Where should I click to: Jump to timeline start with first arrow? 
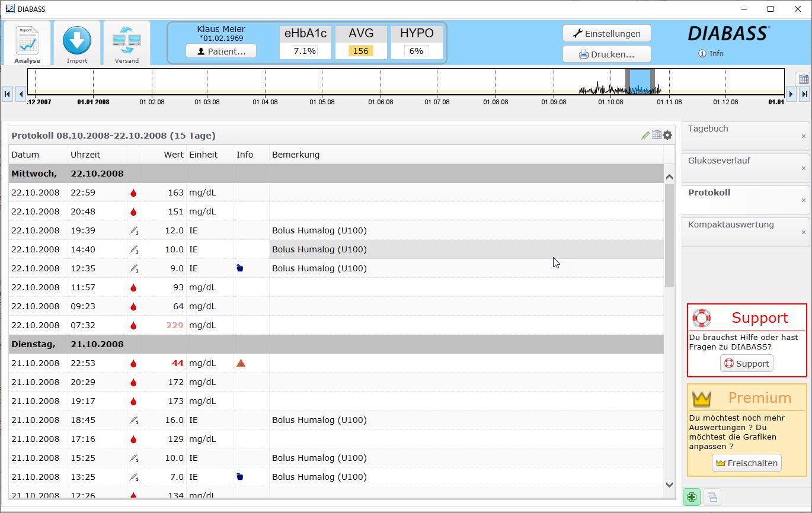(x=8, y=94)
